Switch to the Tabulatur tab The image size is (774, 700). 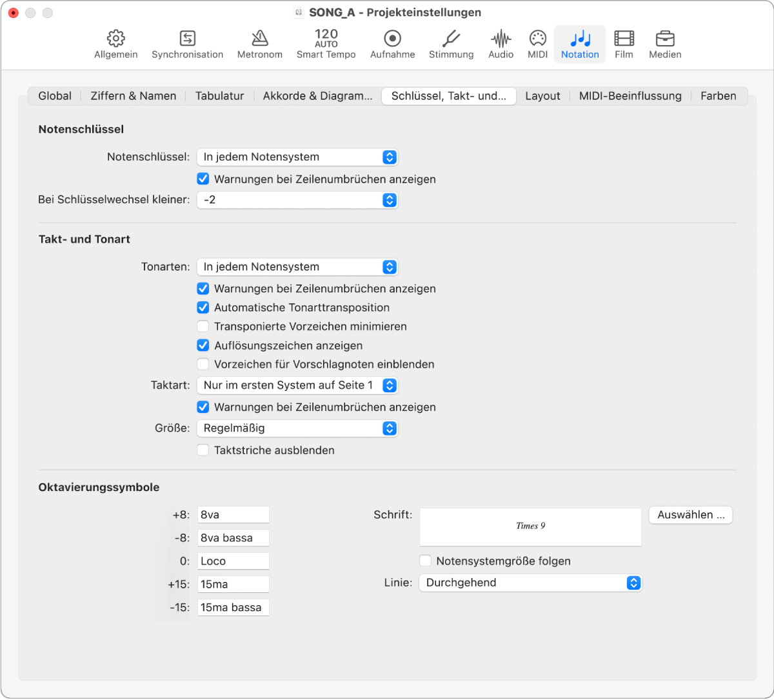(x=219, y=96)
